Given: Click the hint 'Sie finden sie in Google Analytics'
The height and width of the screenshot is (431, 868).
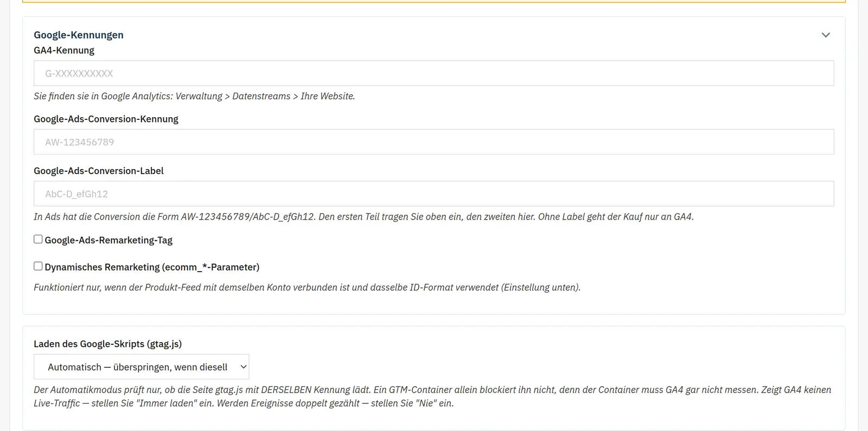Looking at the screenshot, I should click(194, 96).
